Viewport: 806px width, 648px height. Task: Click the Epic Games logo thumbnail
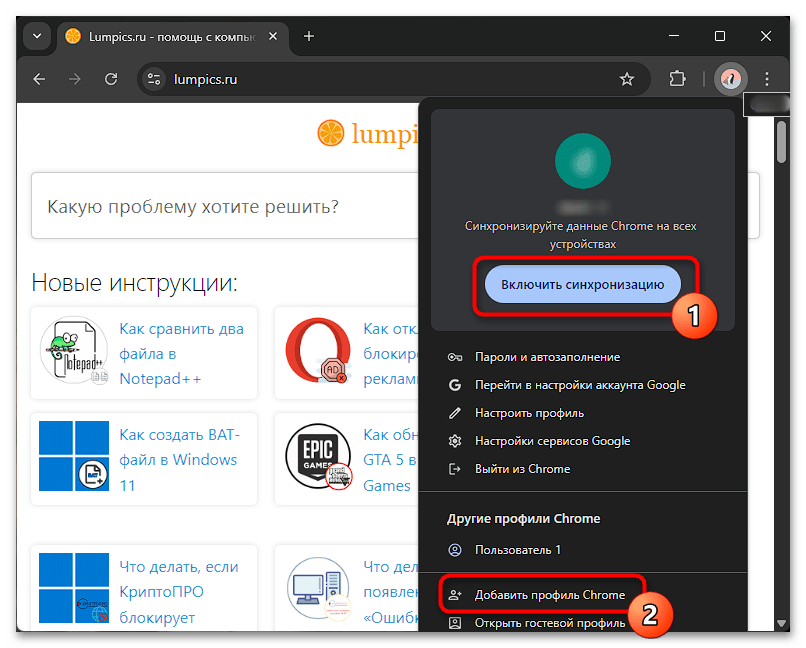pyautogui.click(x=318, y=456)
